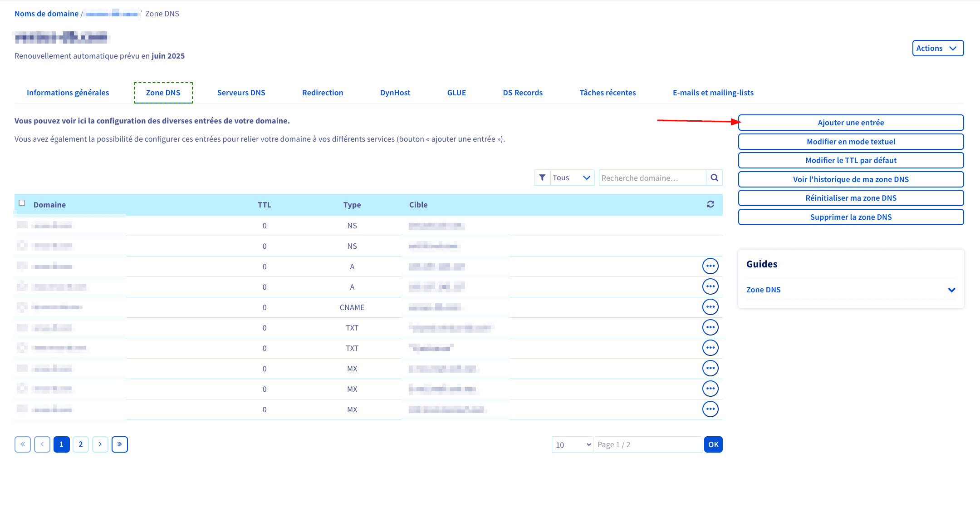Go to first page with double-left arrow

coord(23,444)
